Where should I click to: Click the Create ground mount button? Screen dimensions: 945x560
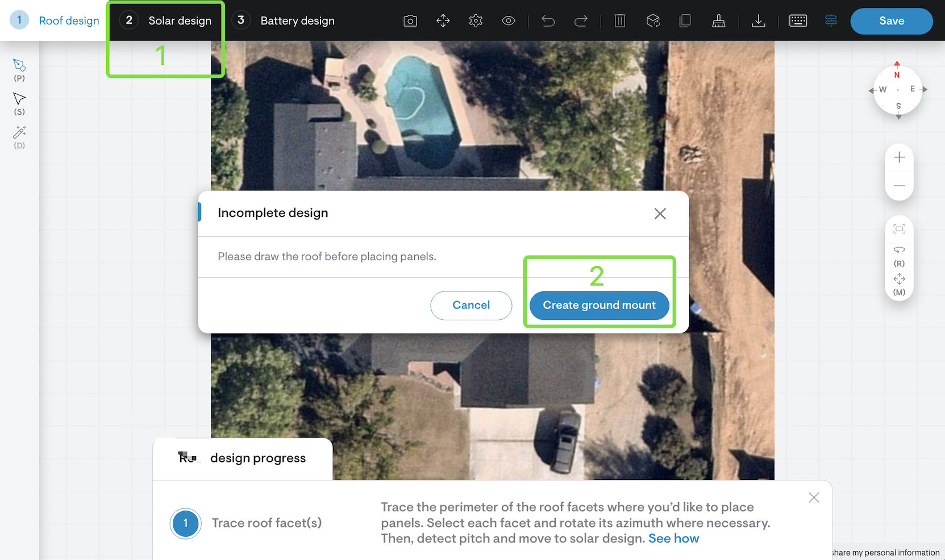pyautogui.click(x=599, y=306)
